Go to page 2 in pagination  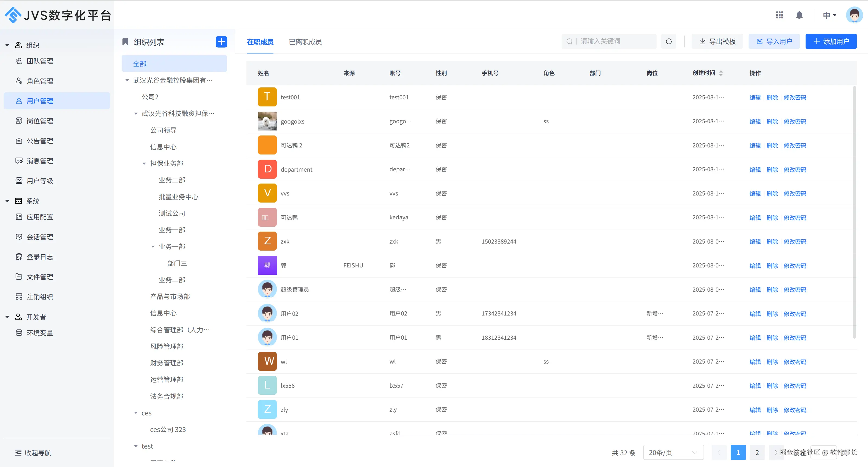(757, 452)
